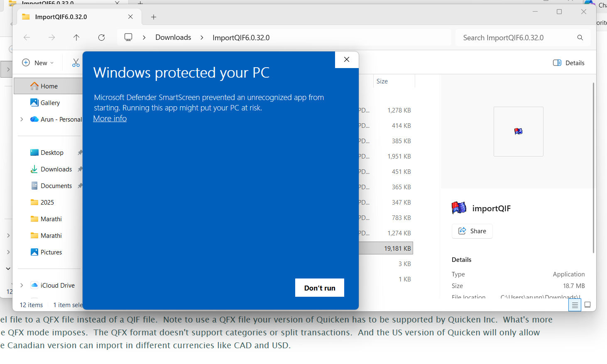Open Downloads in the sidebar
607x364 pixels.
[56, 169]
